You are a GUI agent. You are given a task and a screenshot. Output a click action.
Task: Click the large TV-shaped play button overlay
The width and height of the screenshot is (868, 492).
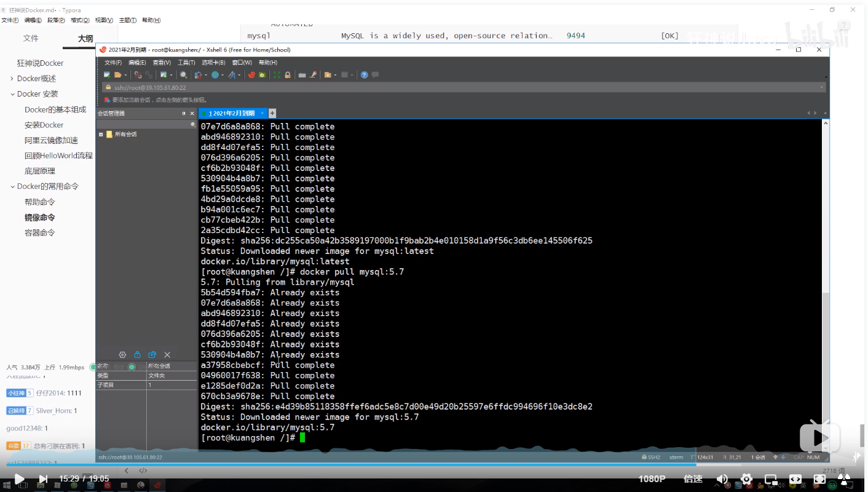[x=819, y=437]
